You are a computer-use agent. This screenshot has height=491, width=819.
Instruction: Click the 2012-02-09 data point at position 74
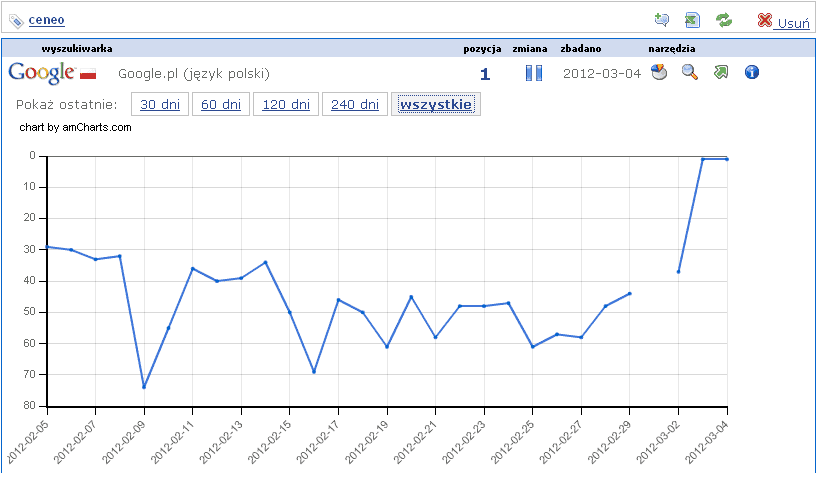coord(144,387)
